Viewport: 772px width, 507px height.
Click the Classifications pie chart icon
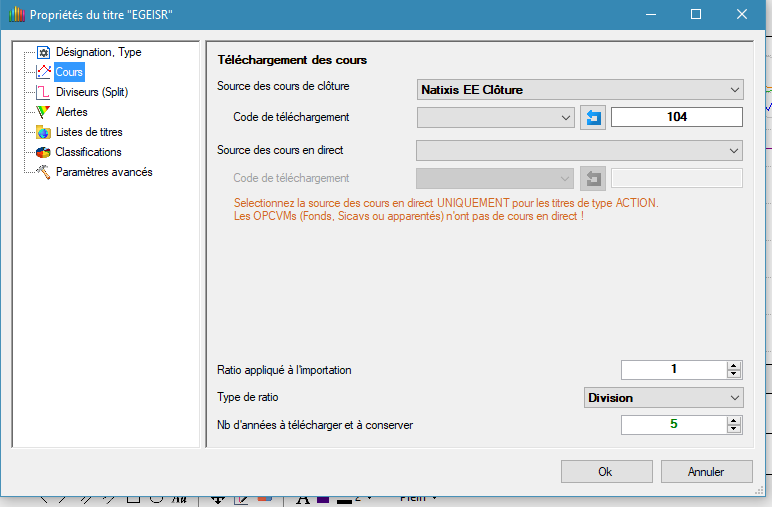point(43,152)
